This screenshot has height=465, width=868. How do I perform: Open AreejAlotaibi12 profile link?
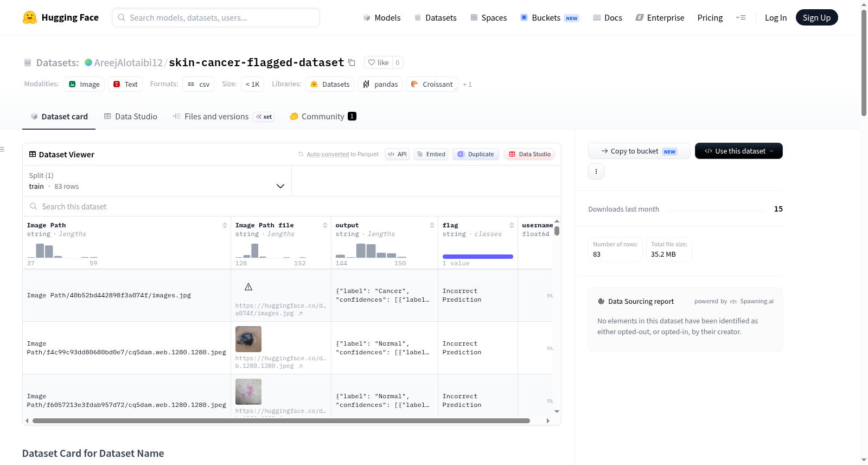128,62
